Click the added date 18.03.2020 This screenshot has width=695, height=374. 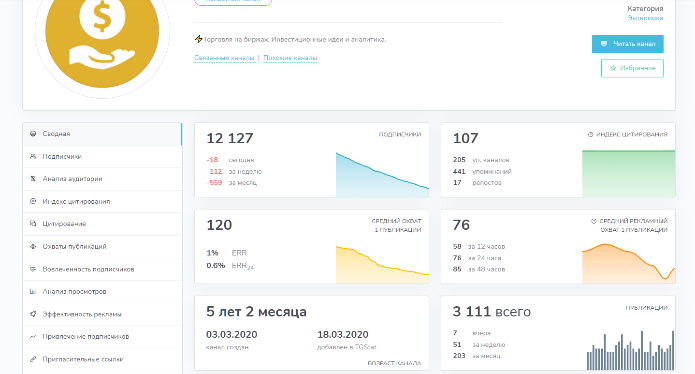[343, 335]
